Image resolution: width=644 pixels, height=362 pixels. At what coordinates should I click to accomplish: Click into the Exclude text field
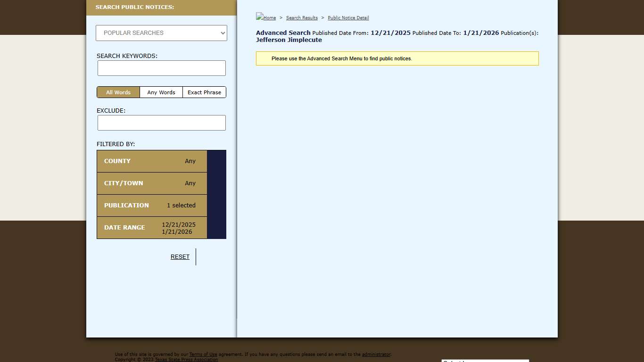point(161,123)
